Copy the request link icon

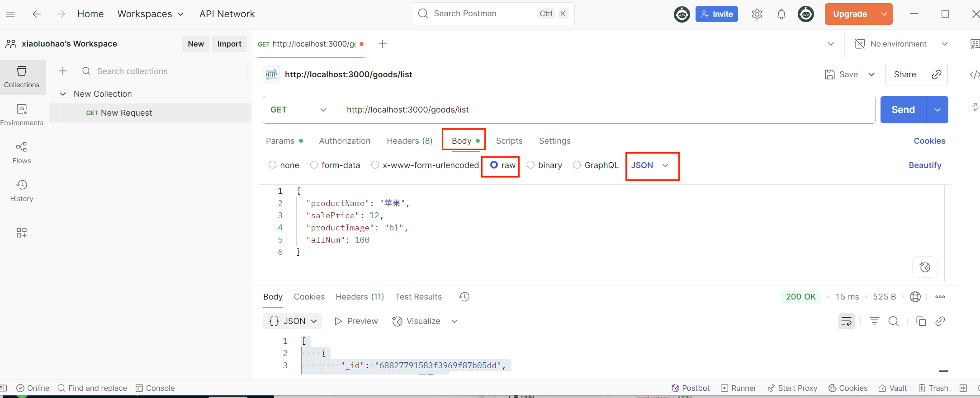click(937, 75)
